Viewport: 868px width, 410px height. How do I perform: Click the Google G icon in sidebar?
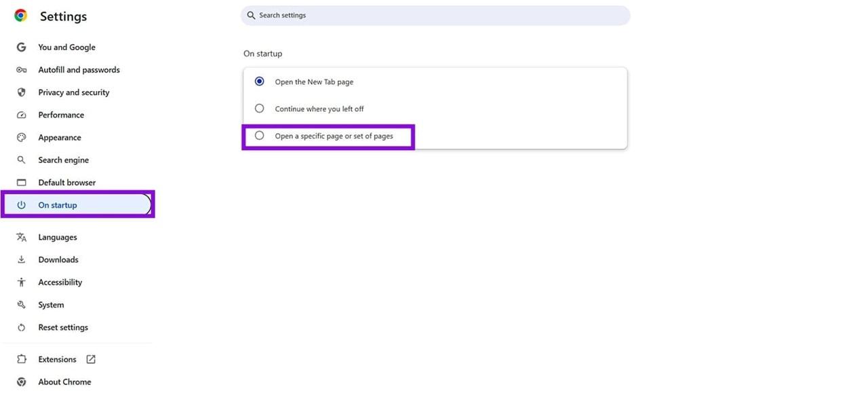22,48
